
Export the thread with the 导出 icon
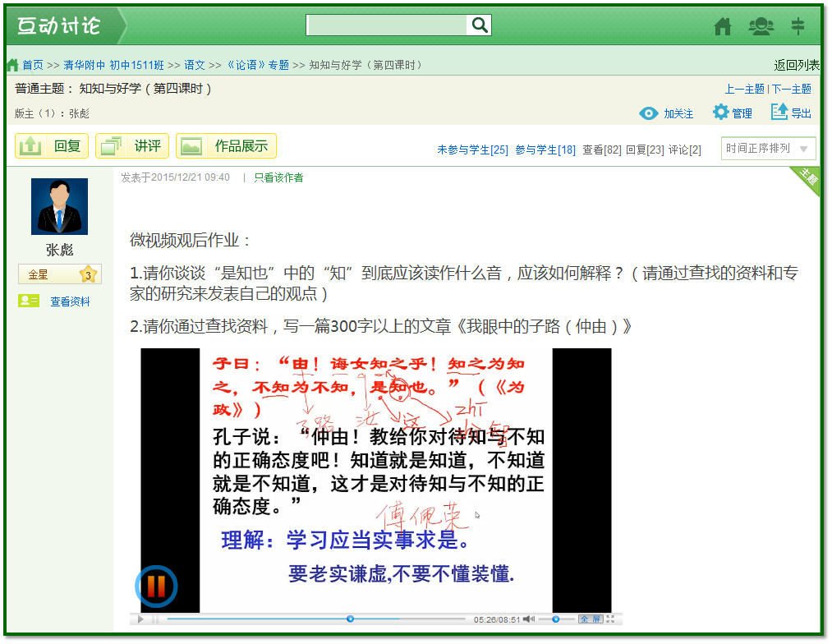(779, 113)
